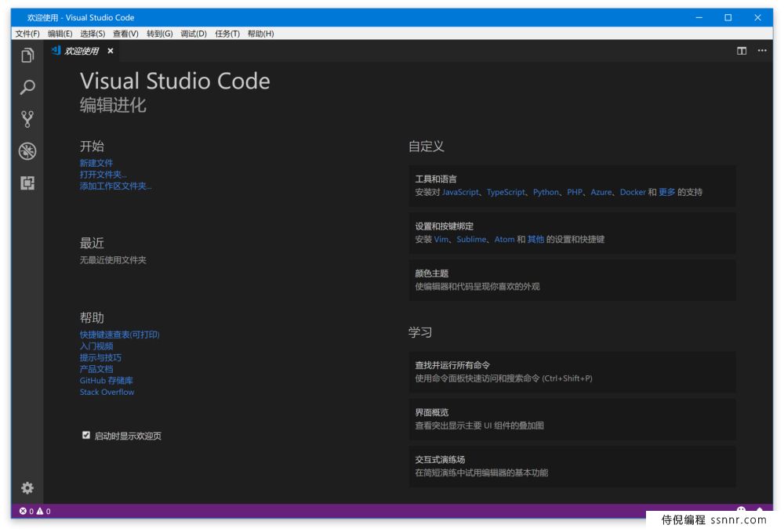Click 更多 link in 工具和语言
The image size is (784, 532).
[667, 192]
